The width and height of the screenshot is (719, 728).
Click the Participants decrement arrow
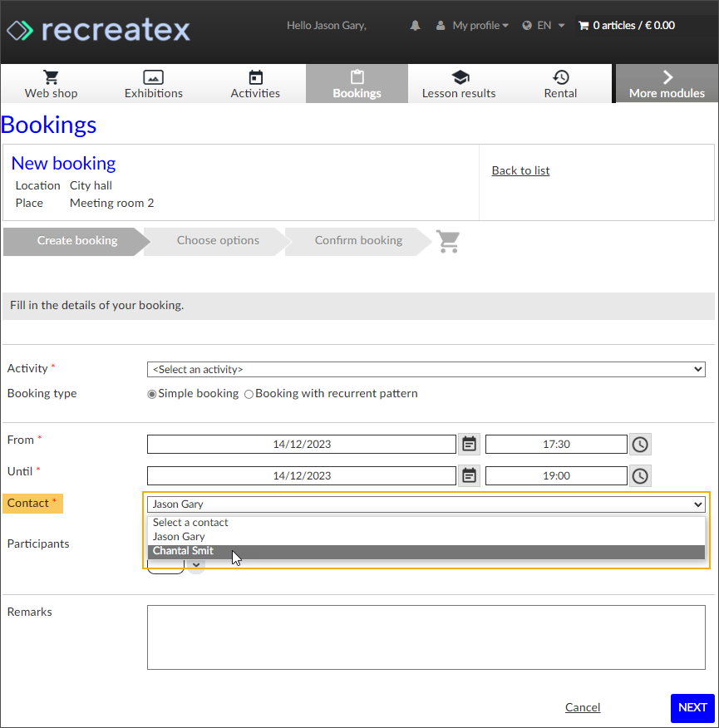[x=196, y=564]
